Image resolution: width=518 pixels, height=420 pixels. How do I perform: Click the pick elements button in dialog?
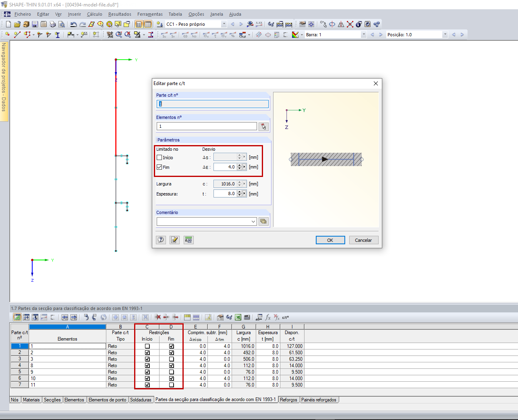pyautogui.click(x=263, y=127)
